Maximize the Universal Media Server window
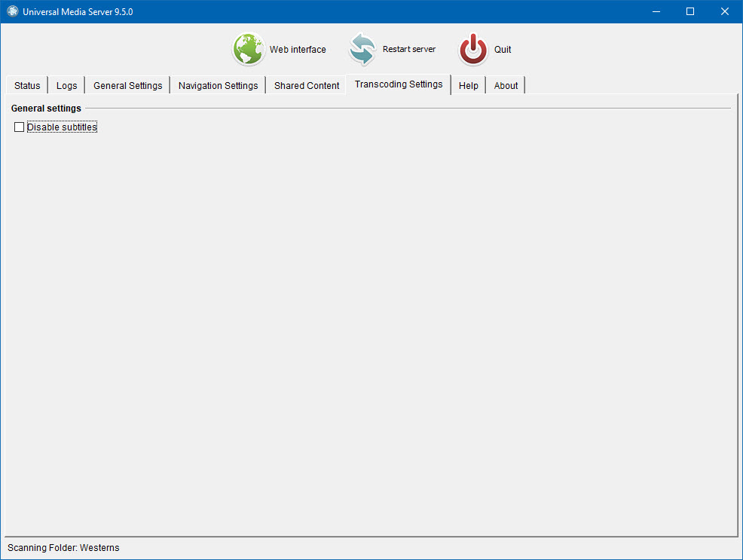This screenshot has width=743, height=560. click(x=690, y=11)
